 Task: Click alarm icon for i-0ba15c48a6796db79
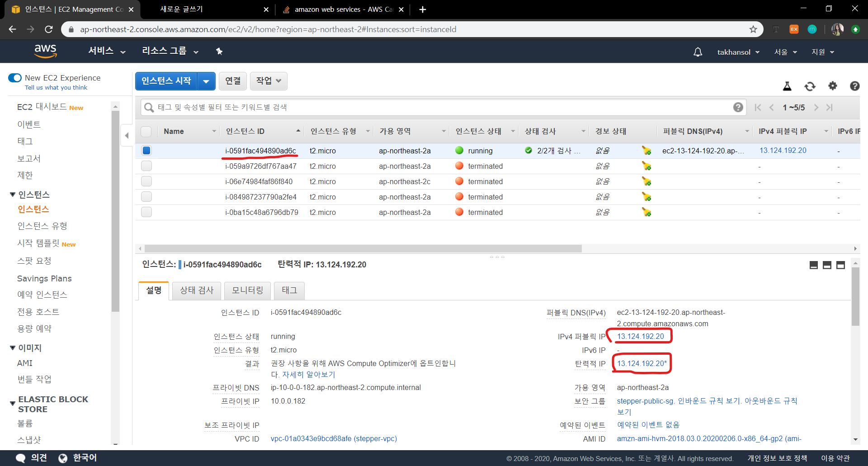646,212
